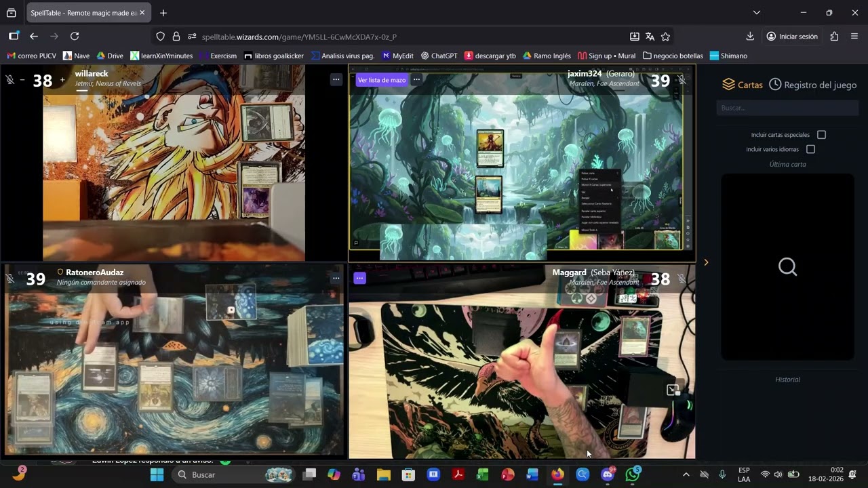
Task: Click the muted microphone icon in Maggard's panel
Action: (x=682, y=278)
